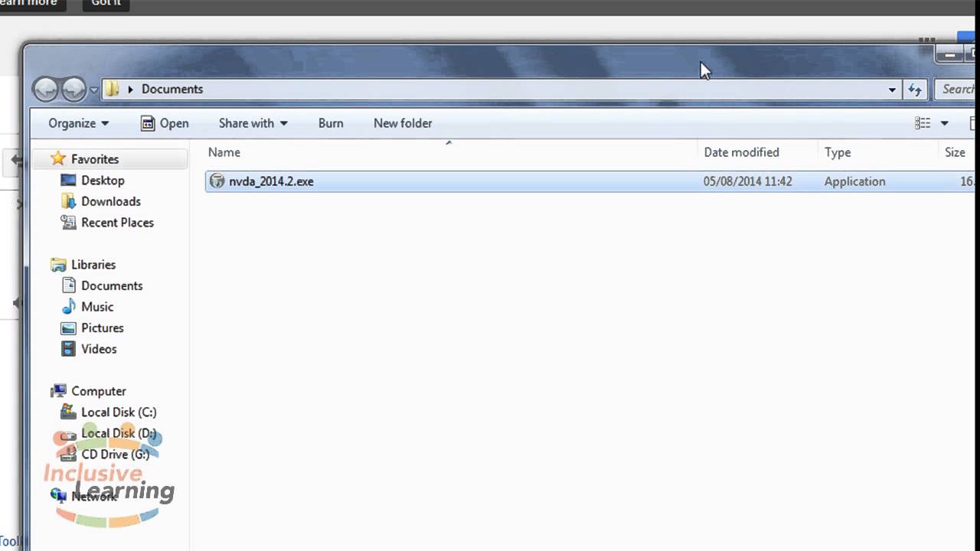Viewport: 980px width, 551px height.
Task: Click the refresh button beside address bar
Action: click(915, 90)
